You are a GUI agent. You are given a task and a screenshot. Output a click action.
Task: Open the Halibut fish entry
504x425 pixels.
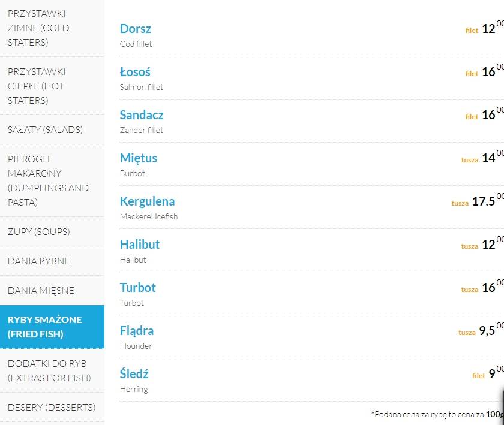140,245
